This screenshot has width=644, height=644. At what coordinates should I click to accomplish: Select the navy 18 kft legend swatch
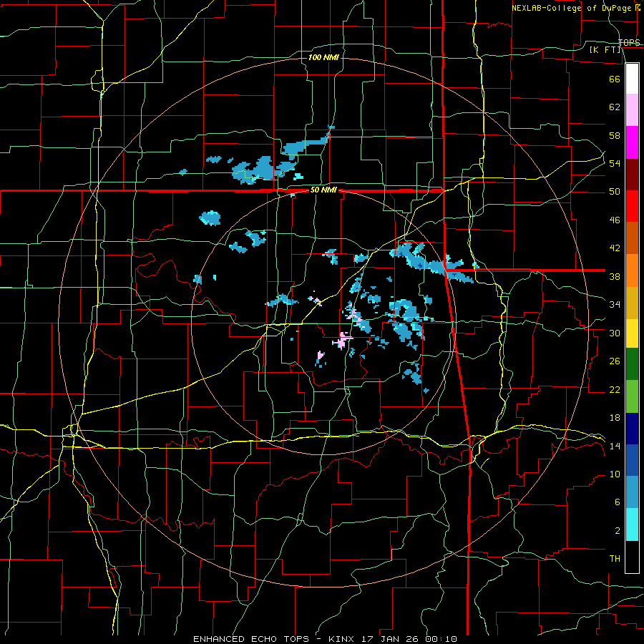tap(632, 429)
